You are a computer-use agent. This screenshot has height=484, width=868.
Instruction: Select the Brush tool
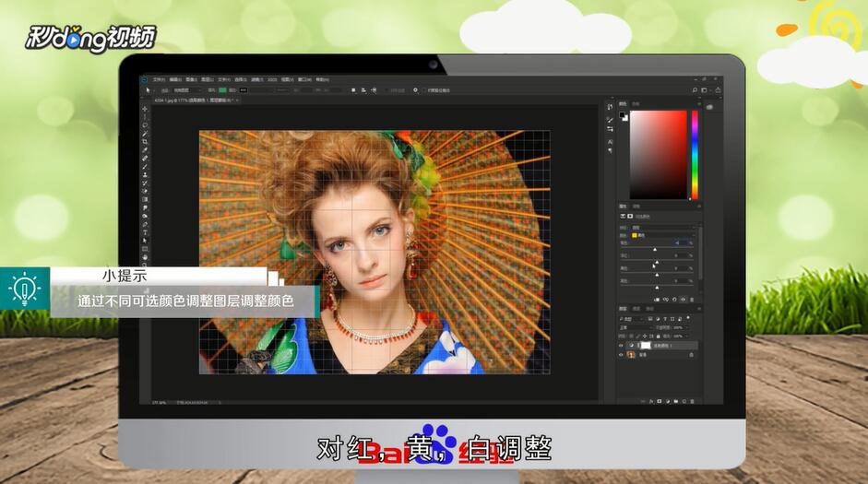pos(145,167)
